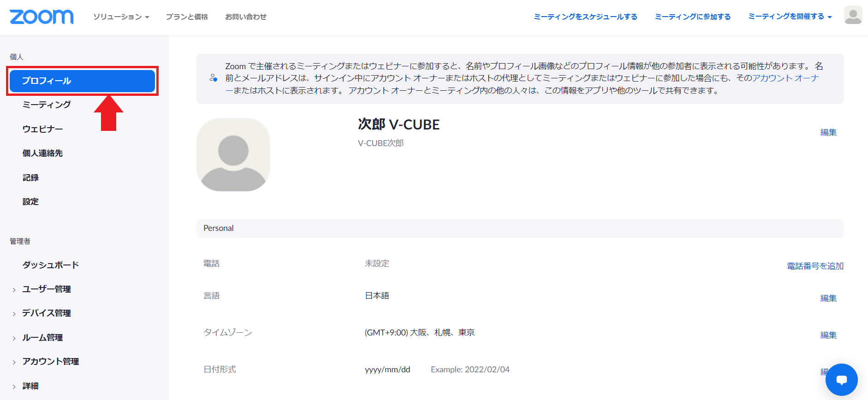Edit the 言語 setting
Viewport: 868px width, 400px height.
tap(828, 298)
